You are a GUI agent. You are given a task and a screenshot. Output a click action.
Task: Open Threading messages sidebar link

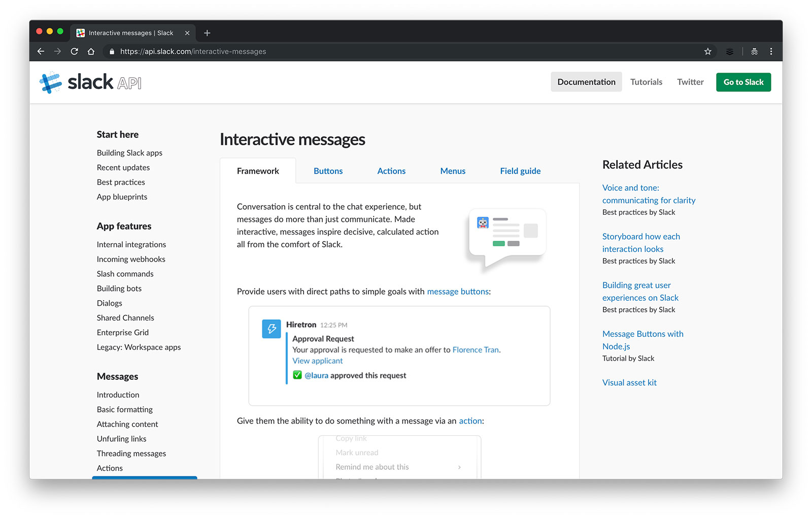coord(131,454)
